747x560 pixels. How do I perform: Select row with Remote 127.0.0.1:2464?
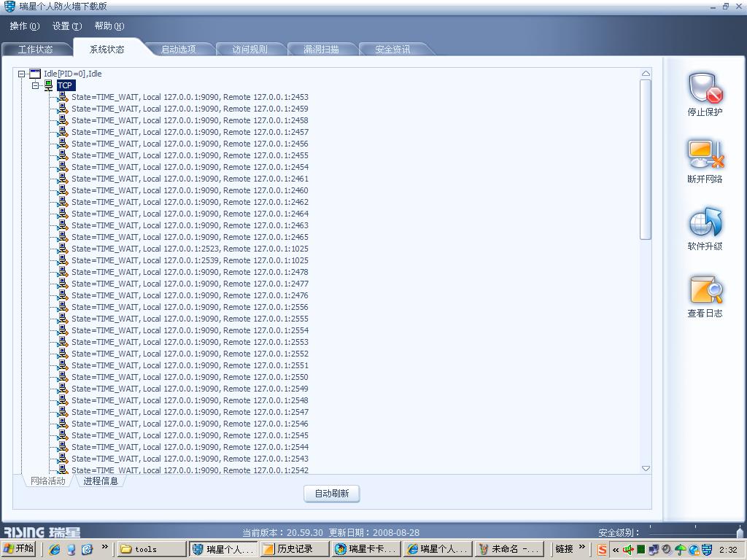tap(190, 214)
